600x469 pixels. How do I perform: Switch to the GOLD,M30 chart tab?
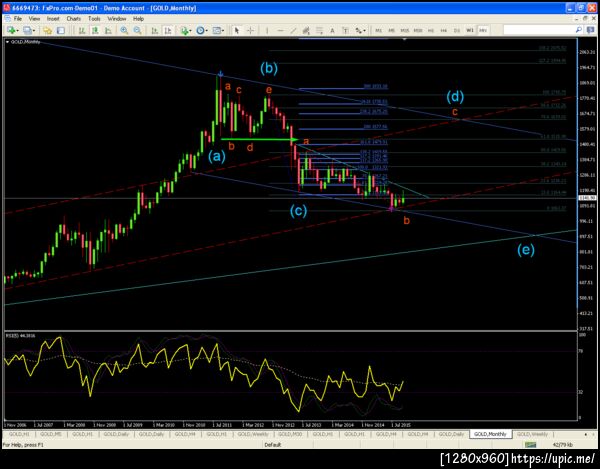click(290, 434)
